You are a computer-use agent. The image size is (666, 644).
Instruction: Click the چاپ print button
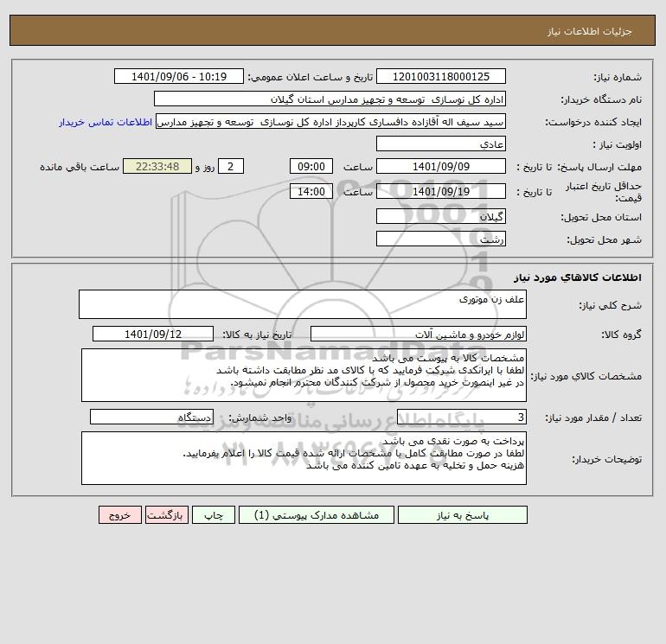click(214, 515)
